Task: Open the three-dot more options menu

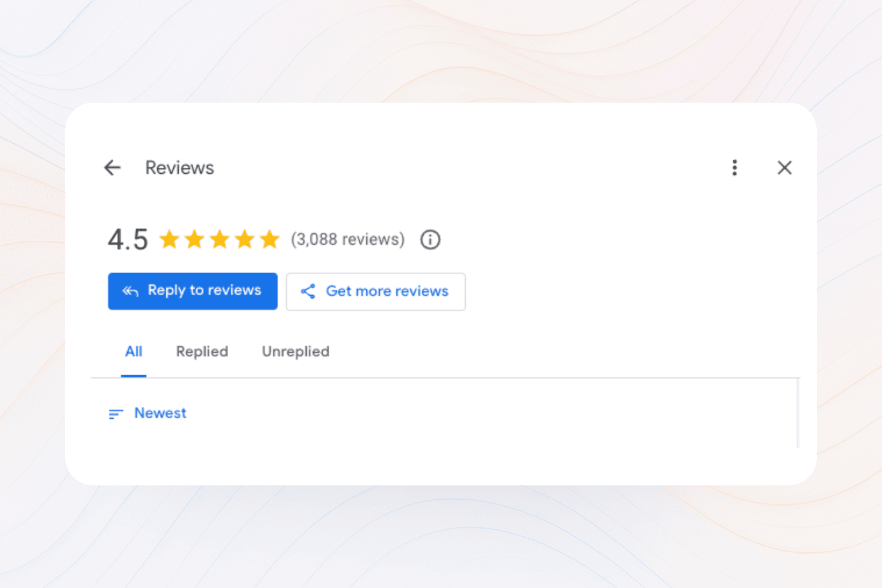Action: pos(734,167)
